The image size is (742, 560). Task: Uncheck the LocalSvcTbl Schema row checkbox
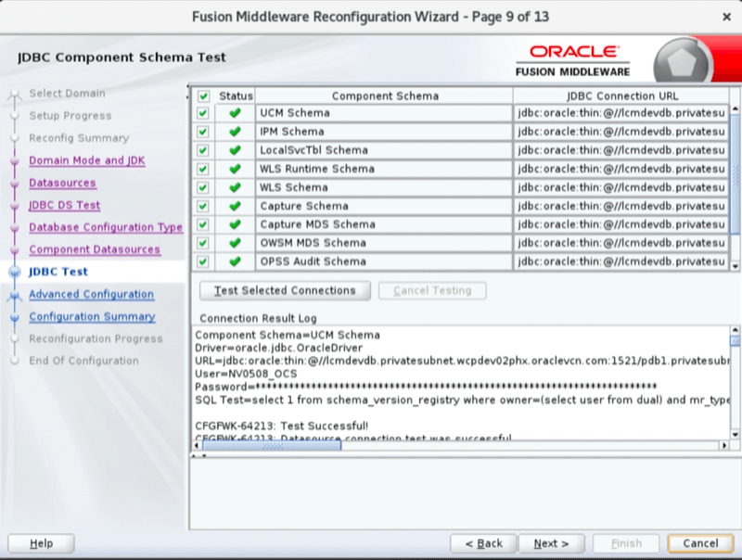click(203, 150)
